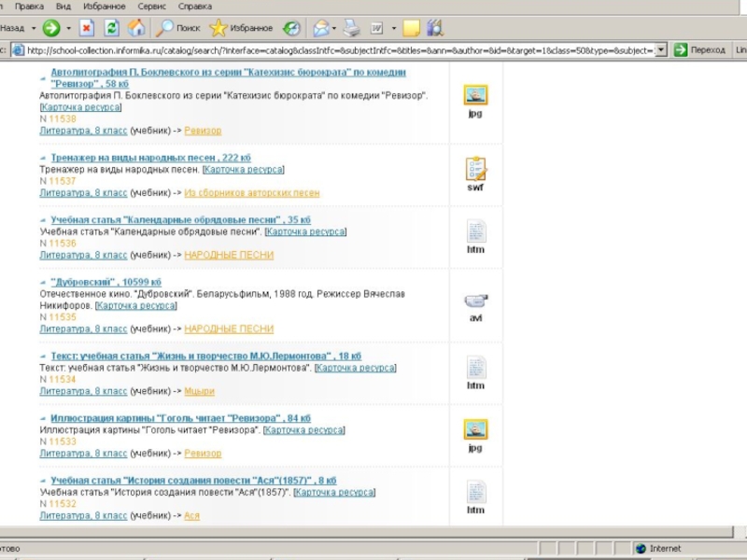
Task: Click the swf file icon for Тренажер
Action: (x=476, y=169)
